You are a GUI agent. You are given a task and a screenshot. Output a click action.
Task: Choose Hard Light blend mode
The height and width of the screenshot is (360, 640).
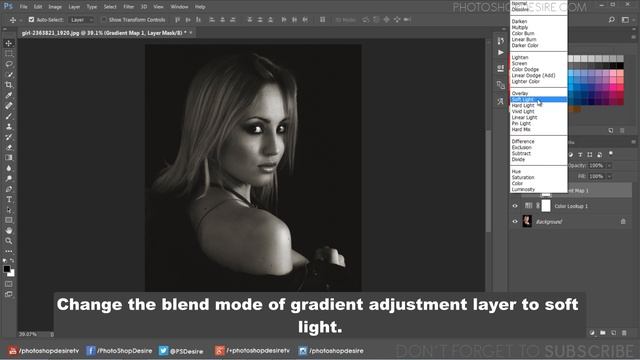539,105
